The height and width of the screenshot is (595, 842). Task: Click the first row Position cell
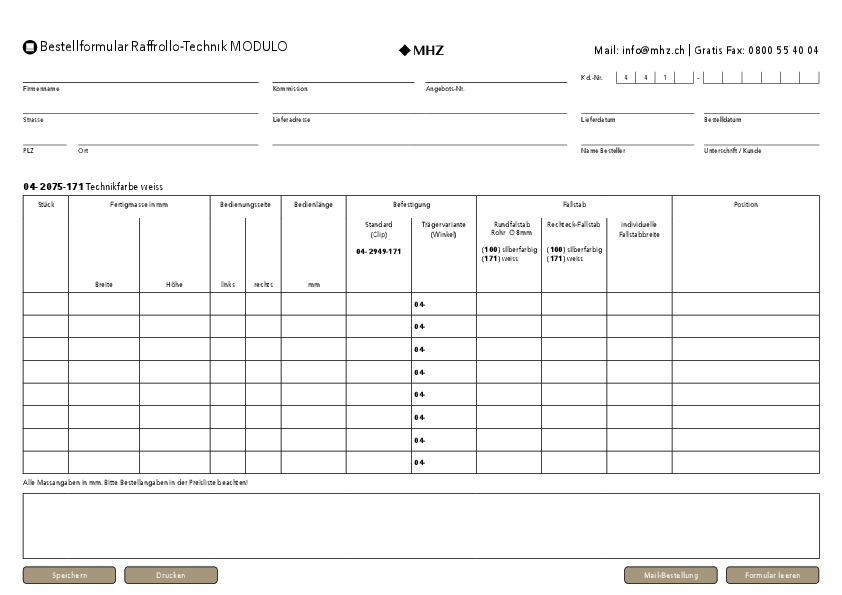[x=745, y=304]
